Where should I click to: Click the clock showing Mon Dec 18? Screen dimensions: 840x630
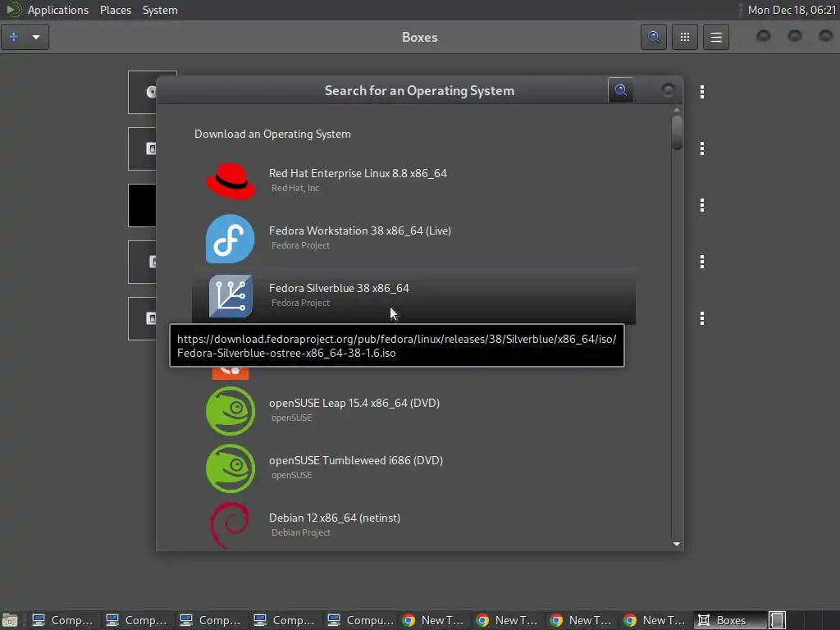click(792, 10)
